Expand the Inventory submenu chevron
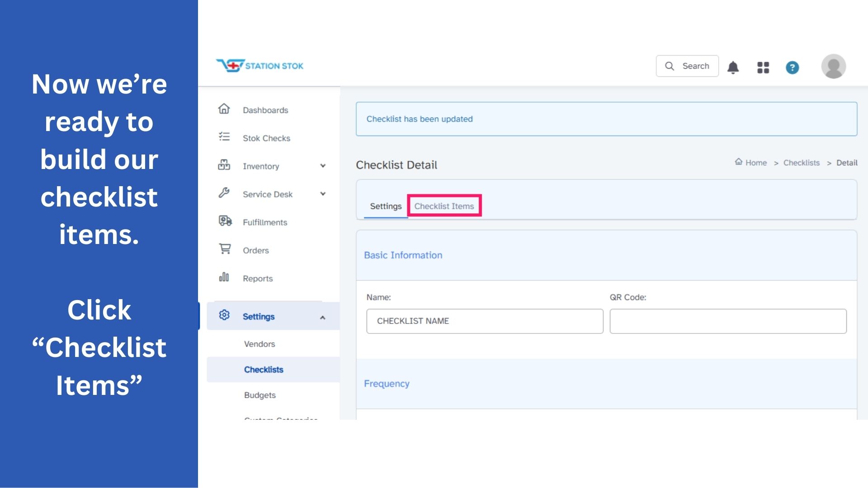 [x=323, y=166]
